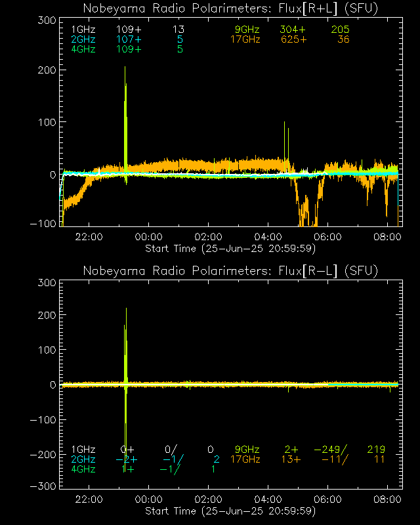Click the 9GHz minimum value -249/
The height and width of the screenshot is (525, 420).
(x=331, y=450)
